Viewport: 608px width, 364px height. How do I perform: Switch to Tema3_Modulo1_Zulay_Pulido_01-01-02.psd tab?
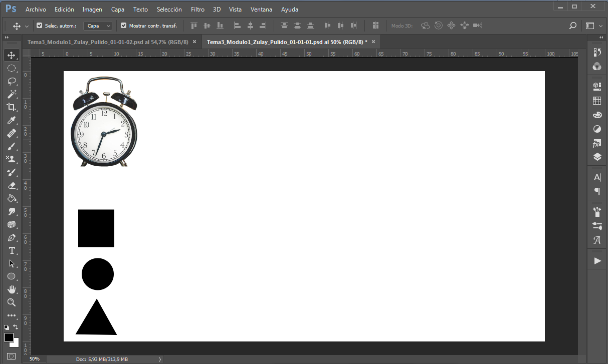(108, 42)
